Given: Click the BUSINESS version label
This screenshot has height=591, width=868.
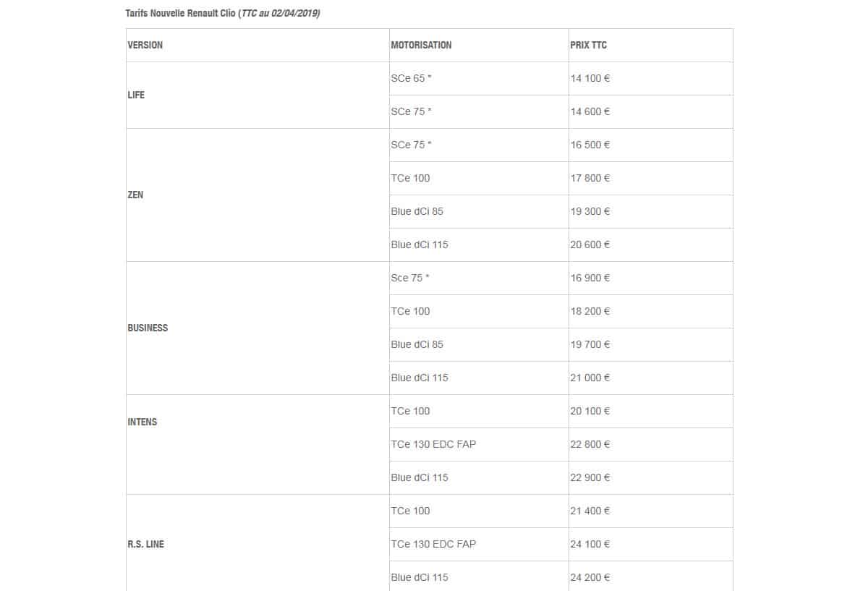Looking at the screenshot, I should click(148, 328).
